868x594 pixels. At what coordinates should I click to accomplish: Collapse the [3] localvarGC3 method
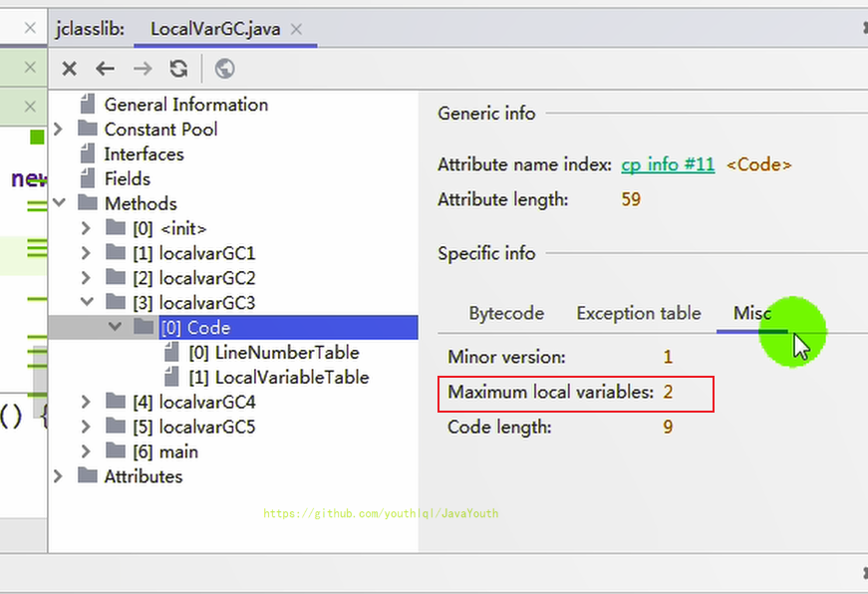pos(87,302)
